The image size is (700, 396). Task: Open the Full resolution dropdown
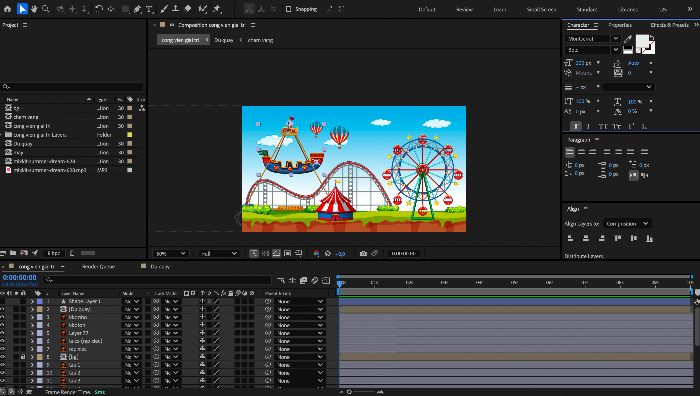point(219,253)
